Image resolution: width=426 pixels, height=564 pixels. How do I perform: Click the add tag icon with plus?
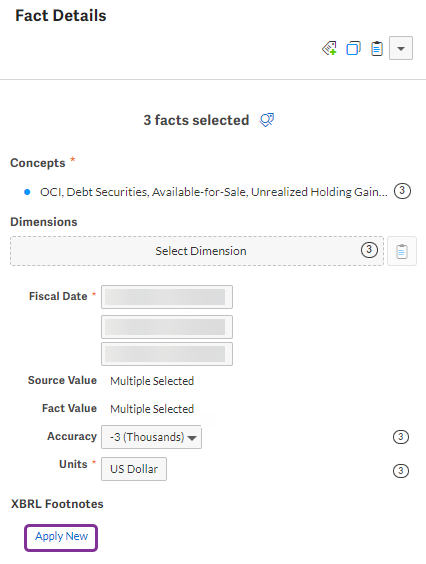[x=329, y=48]
